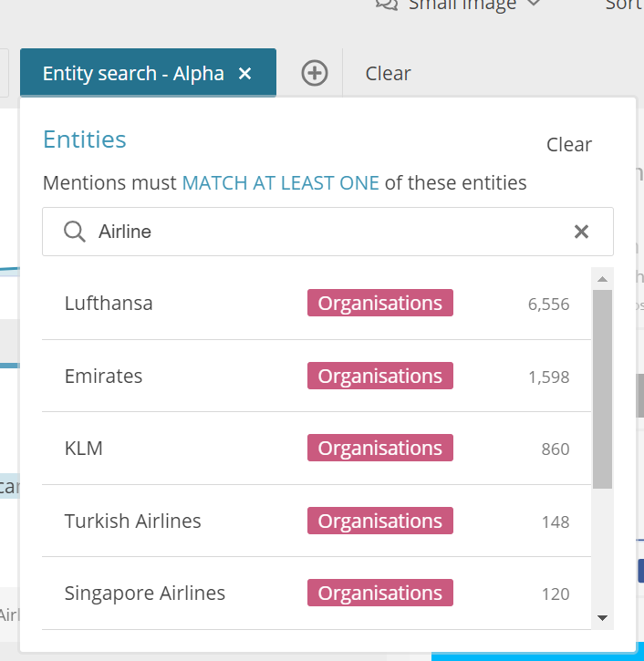Clear selected entities in Entities panel
The height and width of the screenshot is (661, 644).
(x=569, y=145)
